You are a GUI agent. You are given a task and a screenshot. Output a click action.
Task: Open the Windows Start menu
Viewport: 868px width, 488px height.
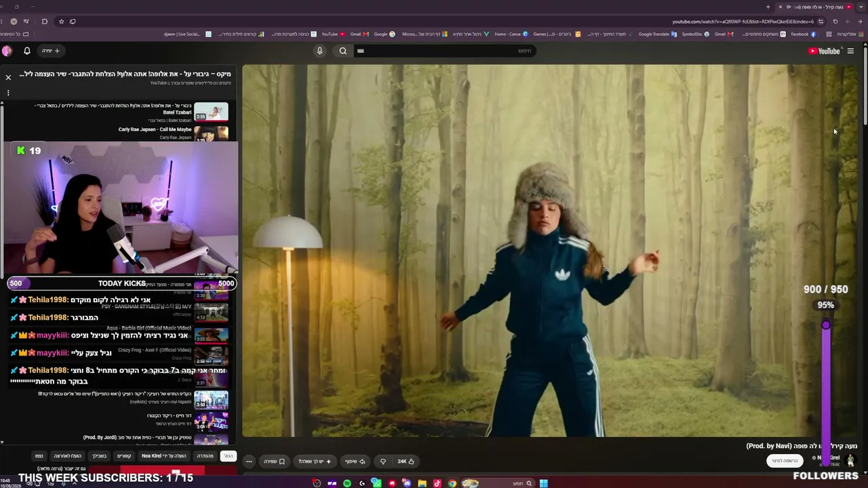click(x=544, y=483)
